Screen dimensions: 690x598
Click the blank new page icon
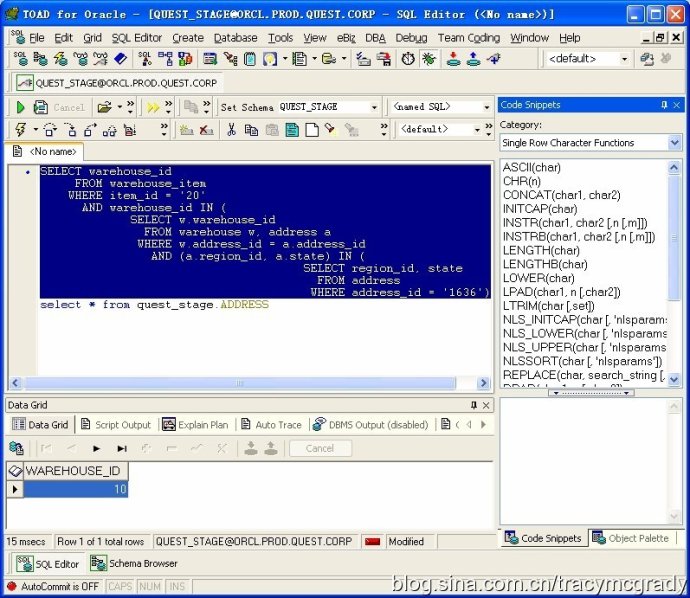(x=312, y=130)
